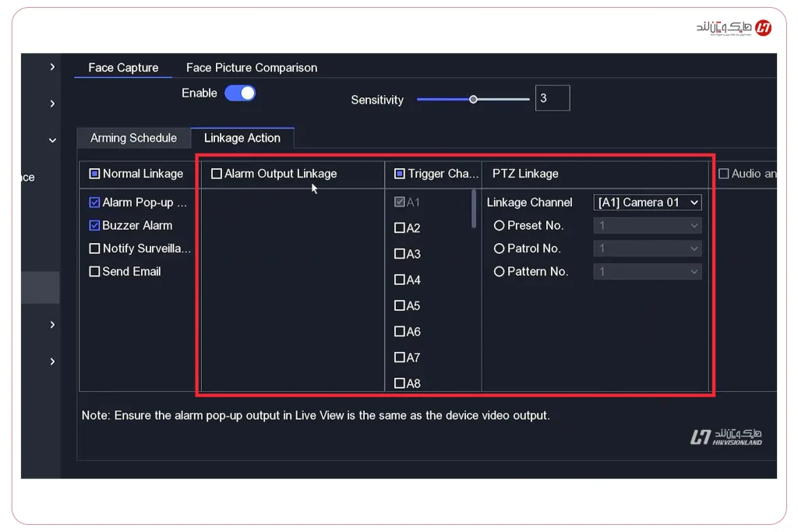Uncheck the Buzzer Alarm option
Viewport: 798px width, 532px height.
(95, 225)
